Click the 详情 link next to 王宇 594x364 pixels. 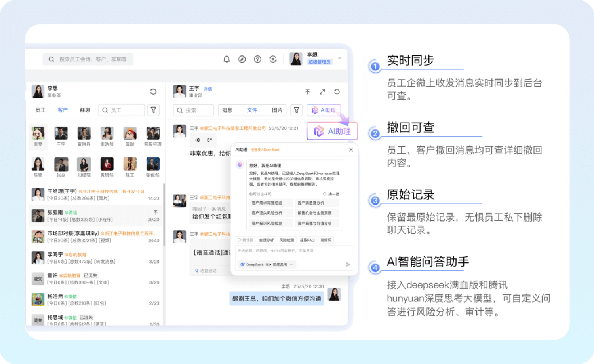click(x=208, y=89)
